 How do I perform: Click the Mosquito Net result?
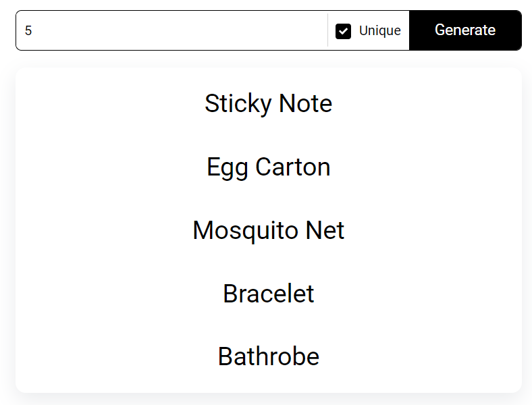268,231
